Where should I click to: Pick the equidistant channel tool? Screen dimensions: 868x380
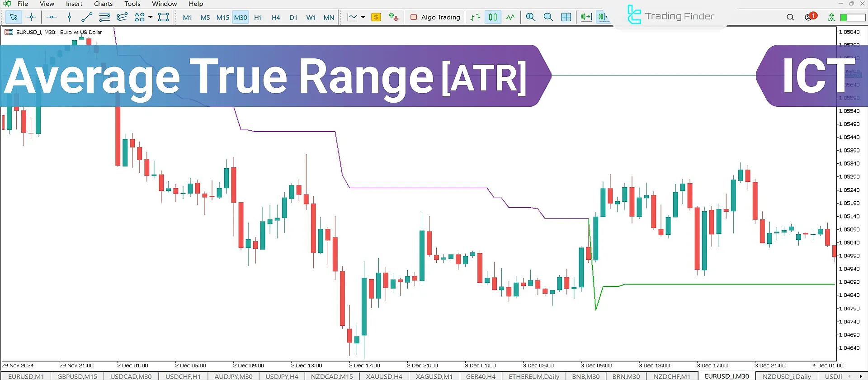[122, 17]
